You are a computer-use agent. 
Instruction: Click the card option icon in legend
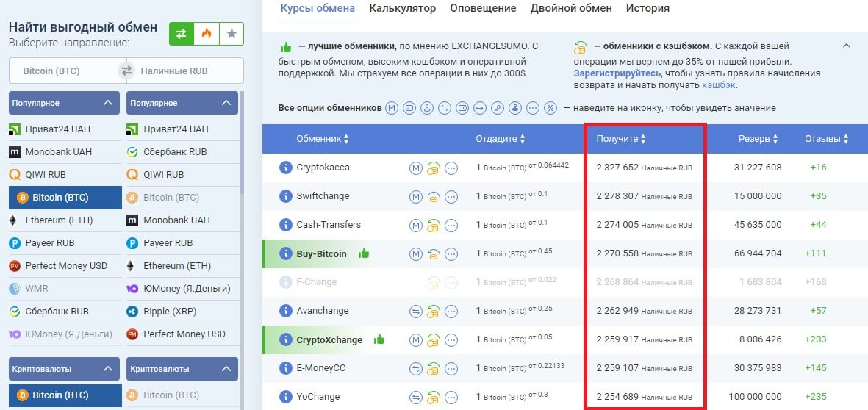click(x=409, y=109)
